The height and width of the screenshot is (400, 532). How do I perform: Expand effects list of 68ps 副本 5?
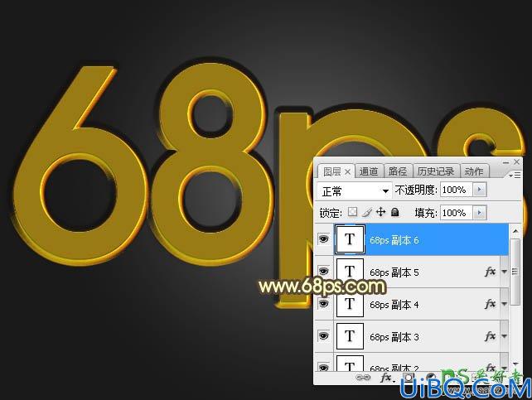504,272
